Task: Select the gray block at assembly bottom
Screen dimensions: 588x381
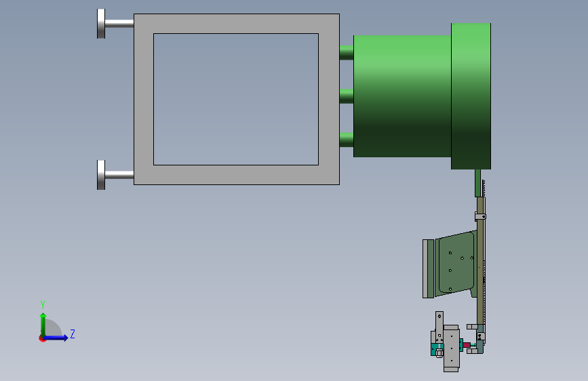Action: [451, 348]
